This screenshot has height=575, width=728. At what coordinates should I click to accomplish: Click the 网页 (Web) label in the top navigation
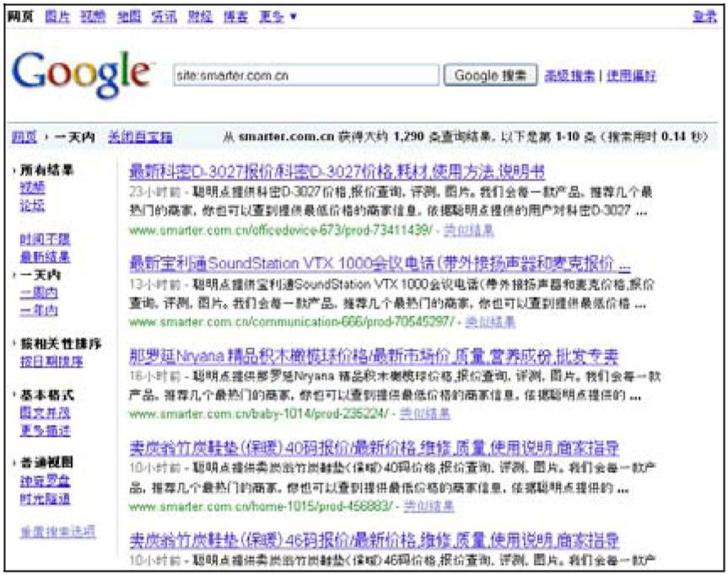point(21,17)
